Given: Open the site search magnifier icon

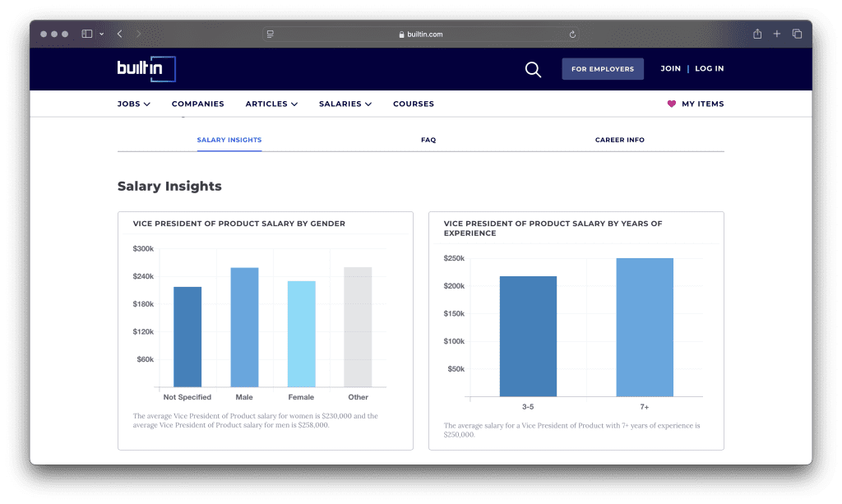Looking at the screenshot, I should [x=533, y=70].
